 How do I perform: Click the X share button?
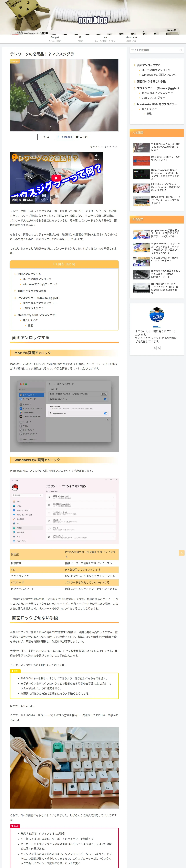[x=46, y=137]
